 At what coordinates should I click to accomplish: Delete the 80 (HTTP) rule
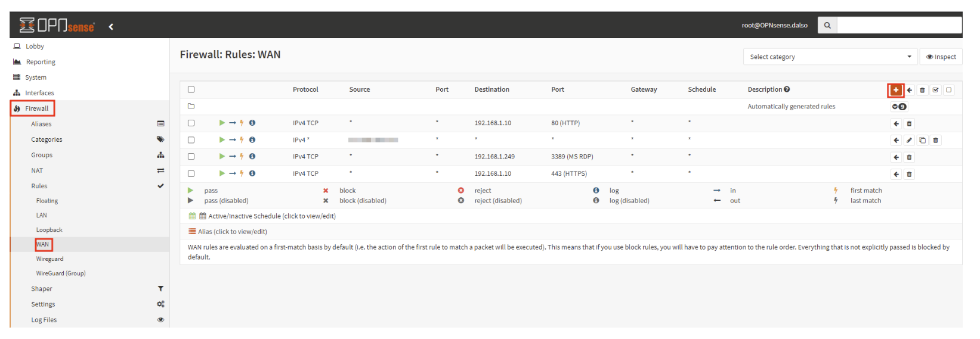(x=909, y=124)
